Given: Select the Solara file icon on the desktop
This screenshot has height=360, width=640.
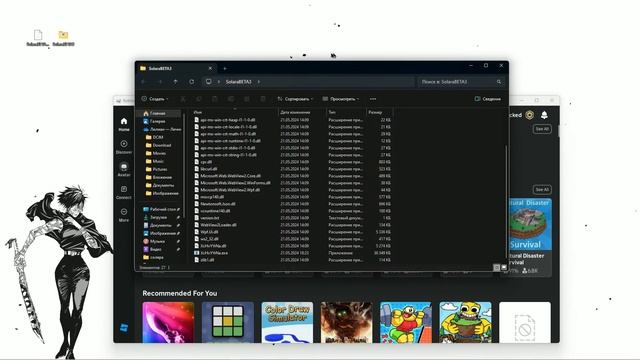Looking at the screenshot, I should (x=38, y=38).
